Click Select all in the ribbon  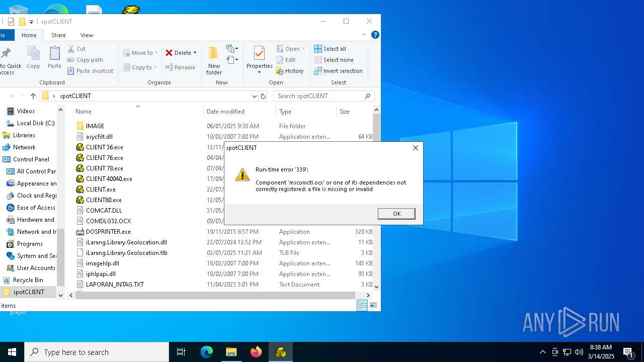point(330,49)
